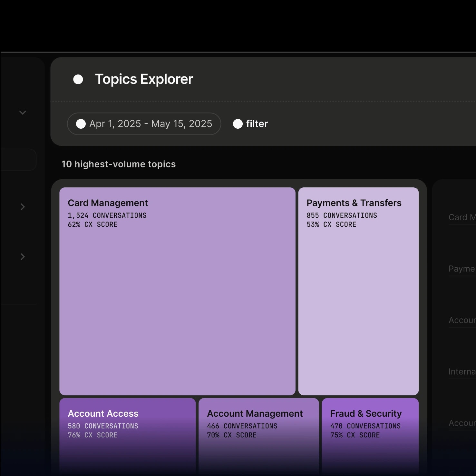476x476 pixels.
Task: Open the Account Management treemap tile
Action: point(259,437)
